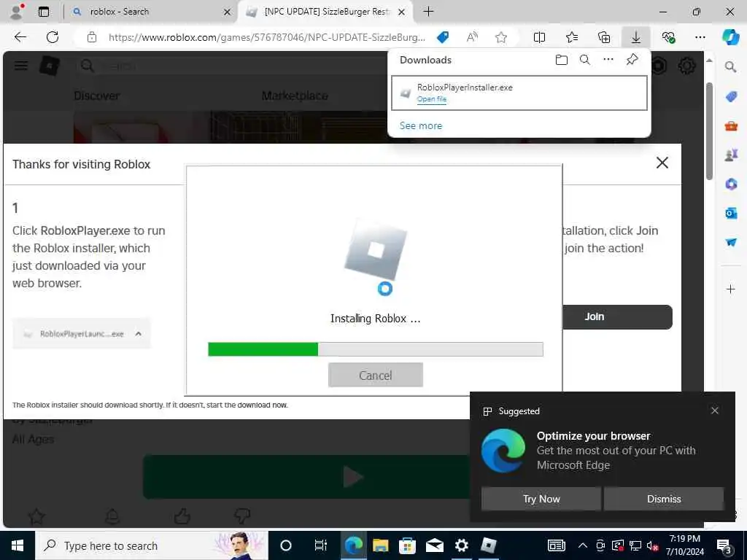Select the SizzleBurger NPC UPDATE tab
Screen dimensions: 747x560
(x=326, y=12)
